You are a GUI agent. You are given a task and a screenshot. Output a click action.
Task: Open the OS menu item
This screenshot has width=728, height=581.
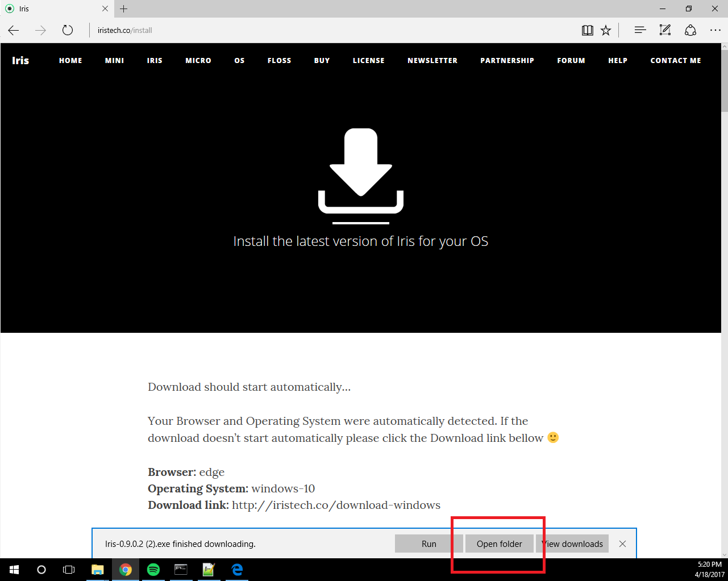(x=239, y=60)
